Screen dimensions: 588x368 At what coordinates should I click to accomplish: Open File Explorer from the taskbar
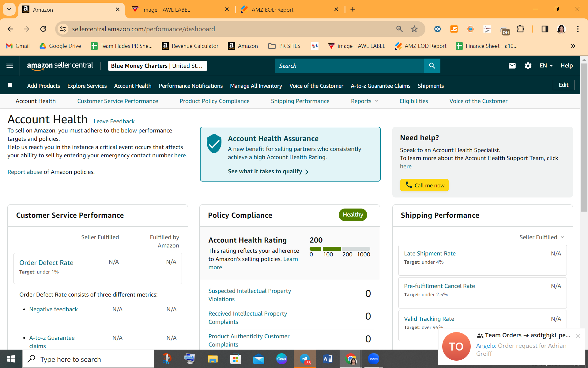click(213, 359)
